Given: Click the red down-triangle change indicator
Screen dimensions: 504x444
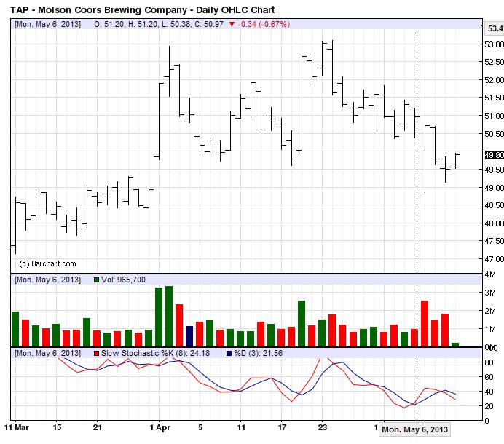Looking at the screenshot, I should click(232, 24).
